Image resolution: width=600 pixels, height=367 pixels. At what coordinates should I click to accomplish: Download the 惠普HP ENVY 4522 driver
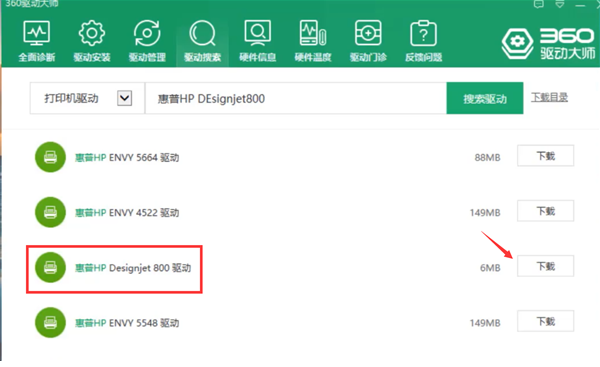click(545, 211)
